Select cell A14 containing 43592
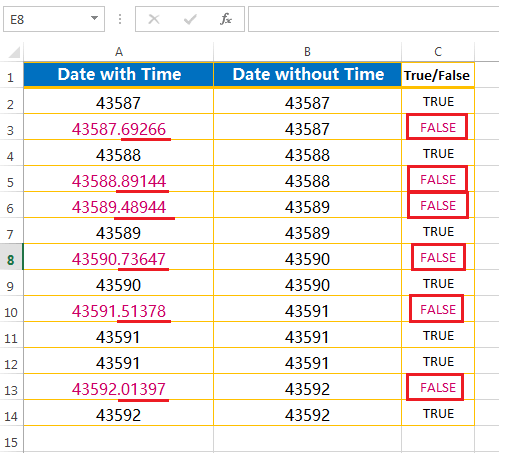Image resolution: width=505 pixels, height=456 pixels. tap(119, 413)
